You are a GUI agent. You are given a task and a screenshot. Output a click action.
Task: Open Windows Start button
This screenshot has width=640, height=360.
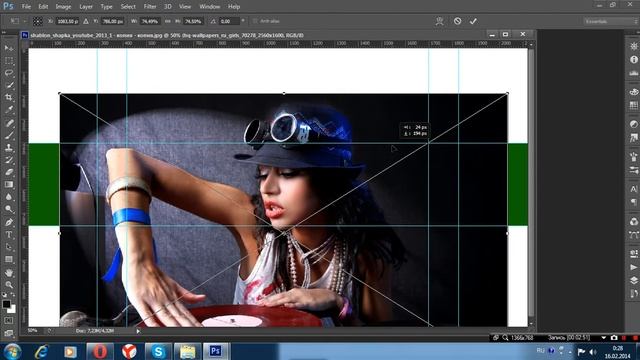pyautogui.click(x=12, y=351)
